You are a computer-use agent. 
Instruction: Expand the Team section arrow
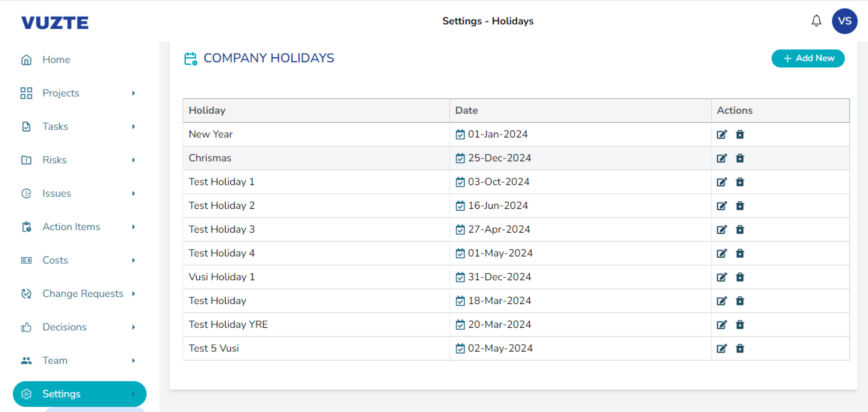[x=134, y=360]
